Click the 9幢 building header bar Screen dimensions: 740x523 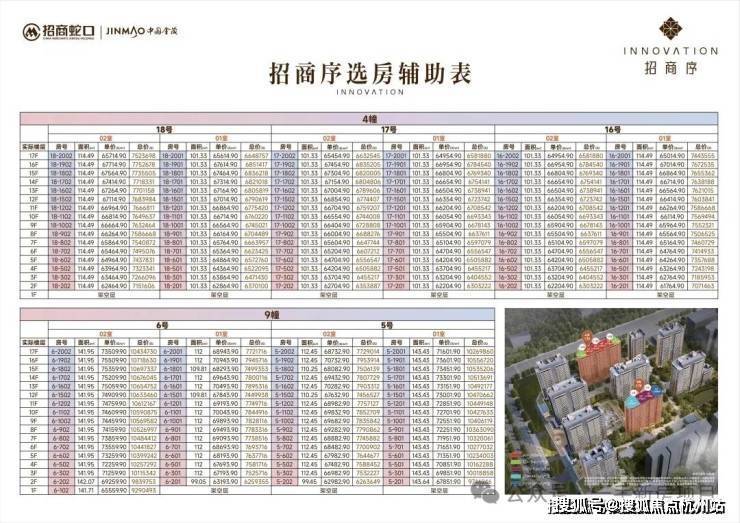[x=258, y=314]
